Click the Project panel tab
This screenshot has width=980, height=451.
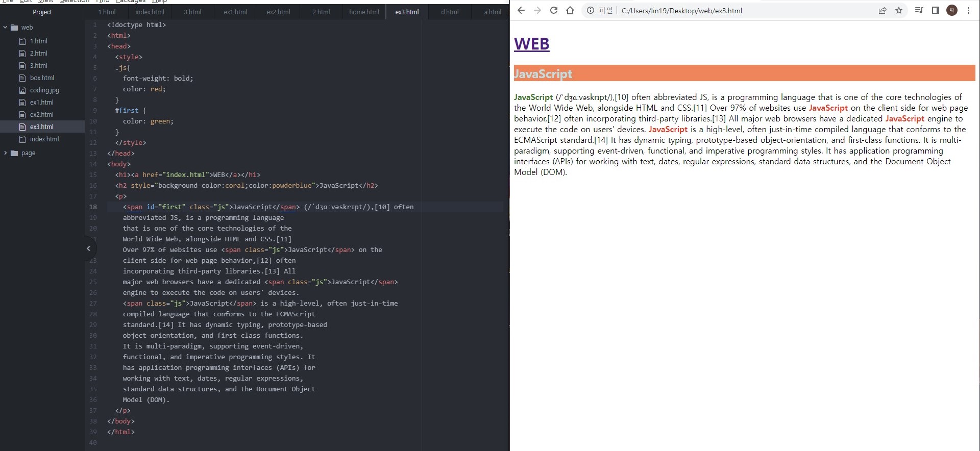[42, 12]
